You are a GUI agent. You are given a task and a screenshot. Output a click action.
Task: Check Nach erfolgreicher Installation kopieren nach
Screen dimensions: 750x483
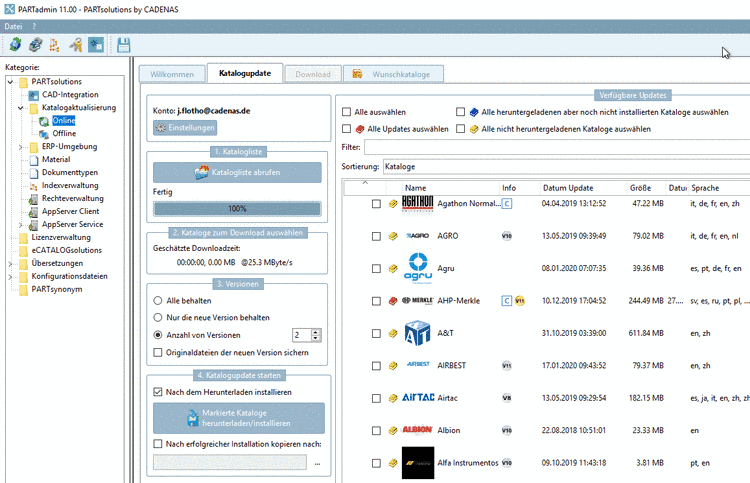[x=157, y=444]
